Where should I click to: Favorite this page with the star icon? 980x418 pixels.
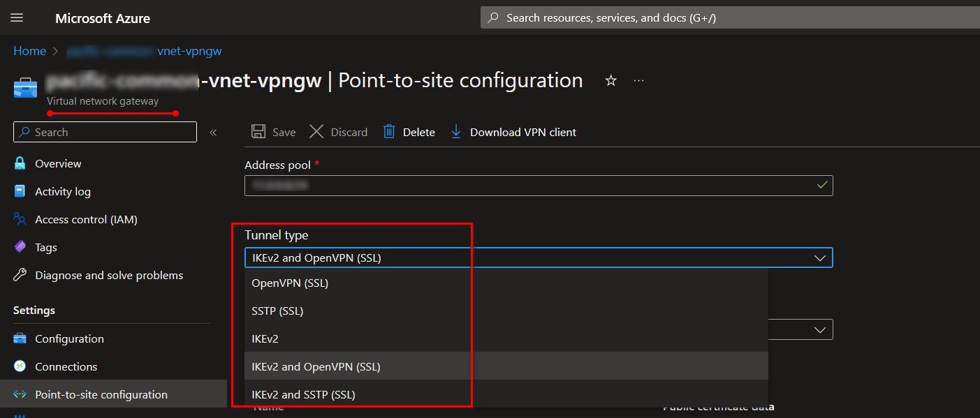610,81
